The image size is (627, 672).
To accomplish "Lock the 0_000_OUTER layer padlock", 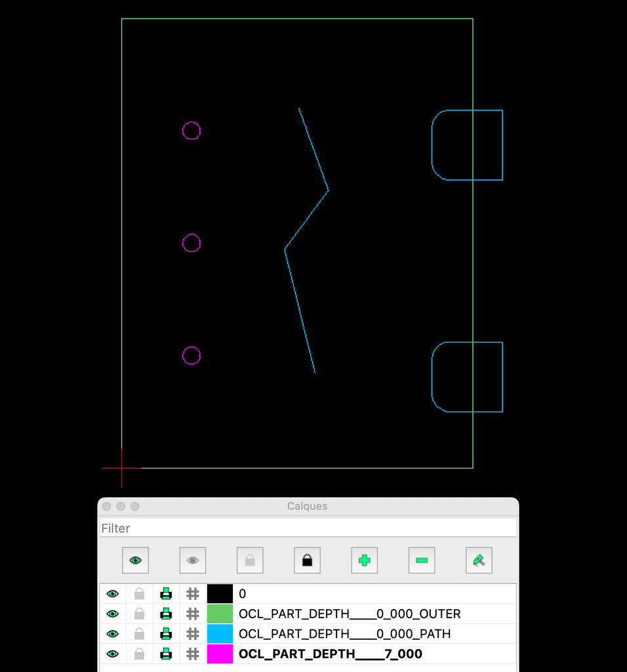I will click(x=139, y=614).
